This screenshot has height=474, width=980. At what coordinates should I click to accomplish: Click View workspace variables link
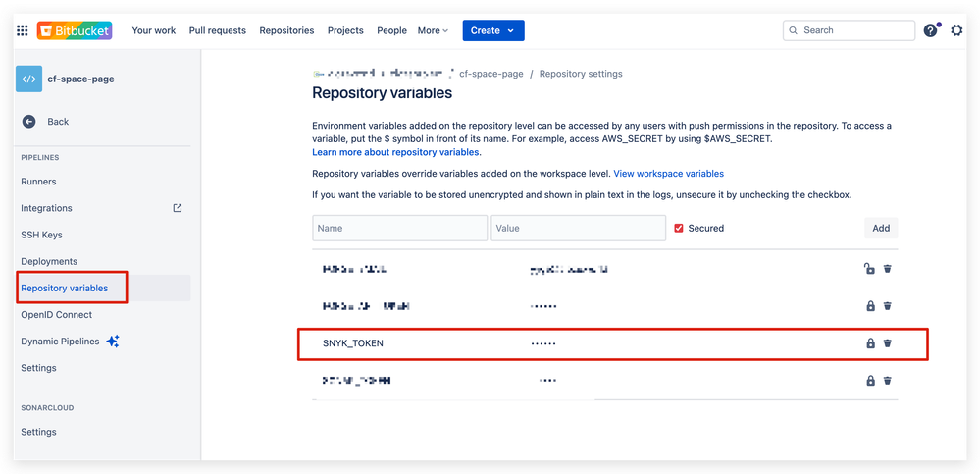point(669,174)
